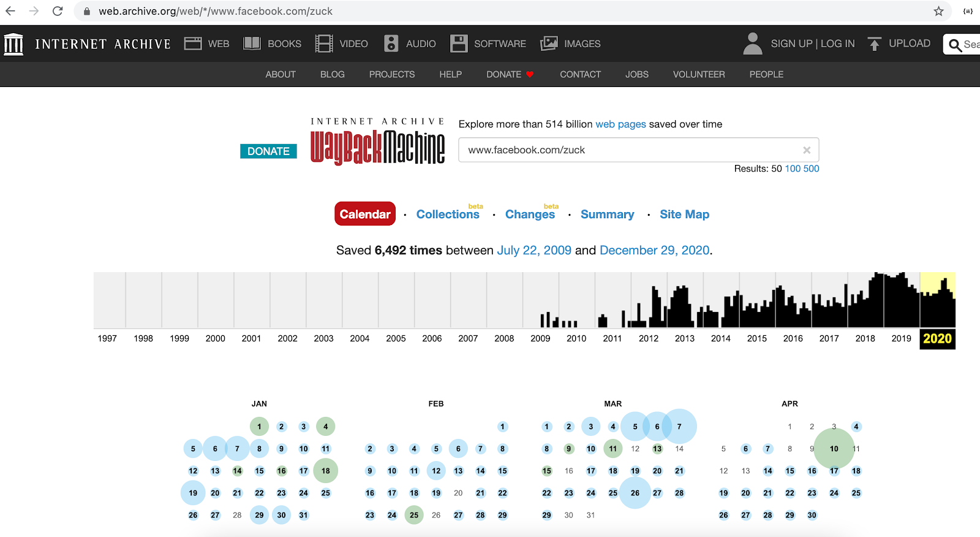This screenshot has width=980, height=537.
Task: Open January 4 capture bubble
Action: (x=326, y=427)
